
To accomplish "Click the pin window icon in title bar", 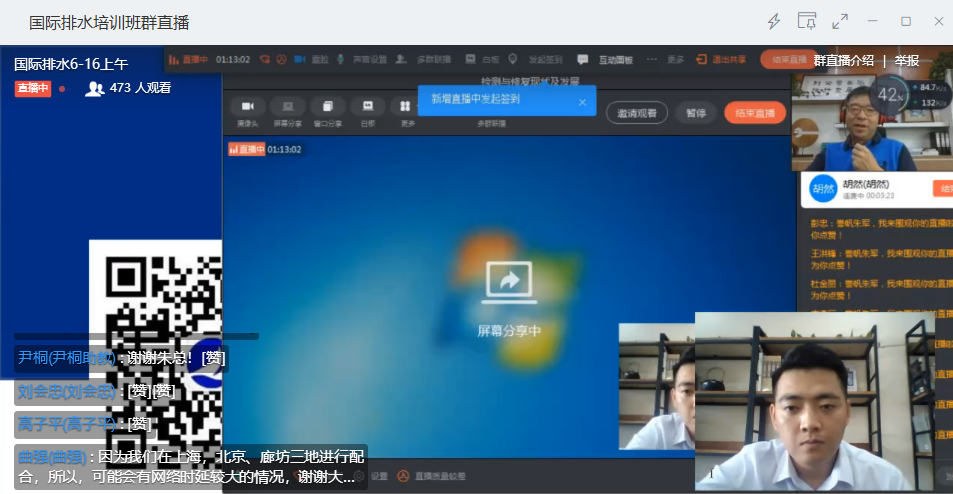I will pyautogui.click(x=806, y=22).
